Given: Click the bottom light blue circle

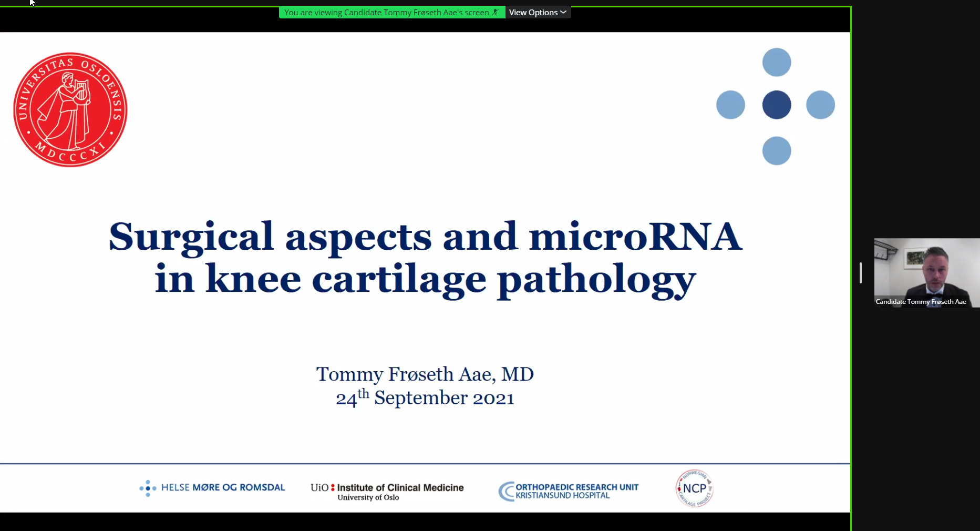Looking at the screenshot, I should tap(776, 151).
